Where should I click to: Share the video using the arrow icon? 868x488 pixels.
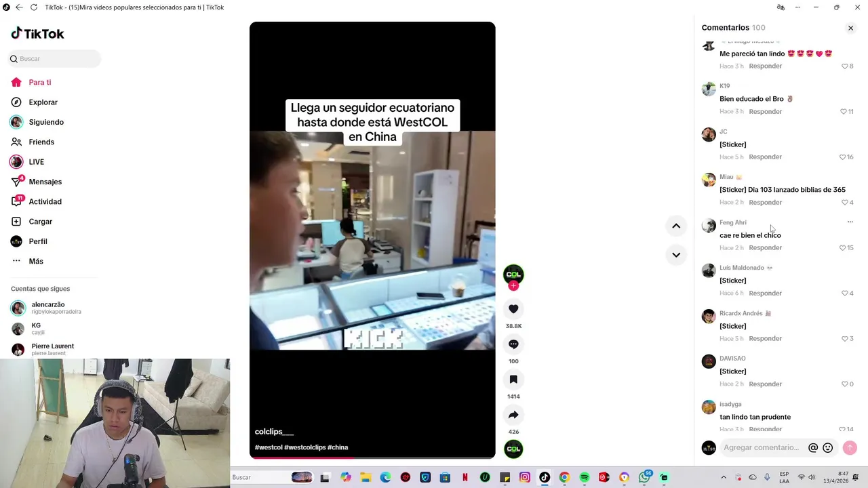(x=513, y=415)
